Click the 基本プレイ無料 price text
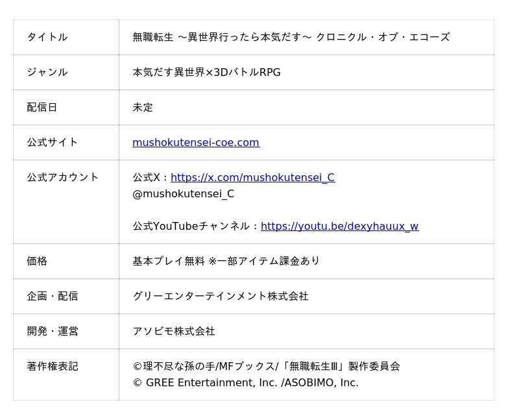Viewport: 519px width, 420px height. pyautogui.click(x=226, y=262)
